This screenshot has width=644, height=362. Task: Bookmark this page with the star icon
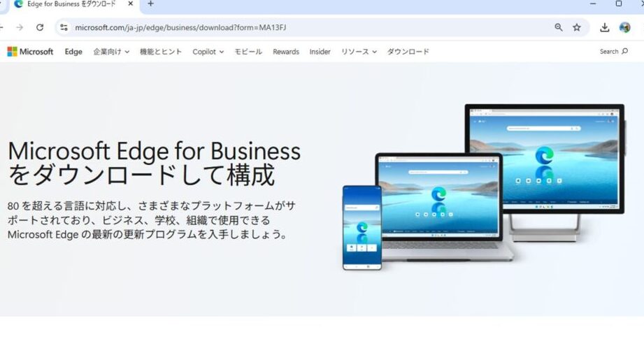coord(577,27)
